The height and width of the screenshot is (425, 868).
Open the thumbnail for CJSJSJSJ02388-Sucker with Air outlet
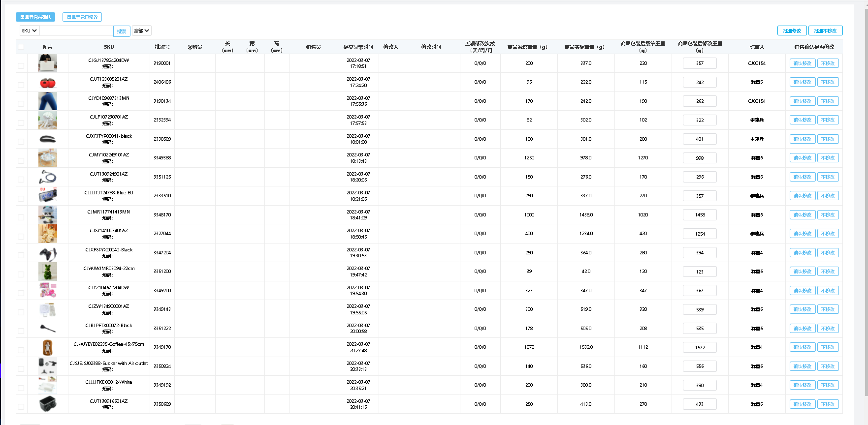coord(48,366)
